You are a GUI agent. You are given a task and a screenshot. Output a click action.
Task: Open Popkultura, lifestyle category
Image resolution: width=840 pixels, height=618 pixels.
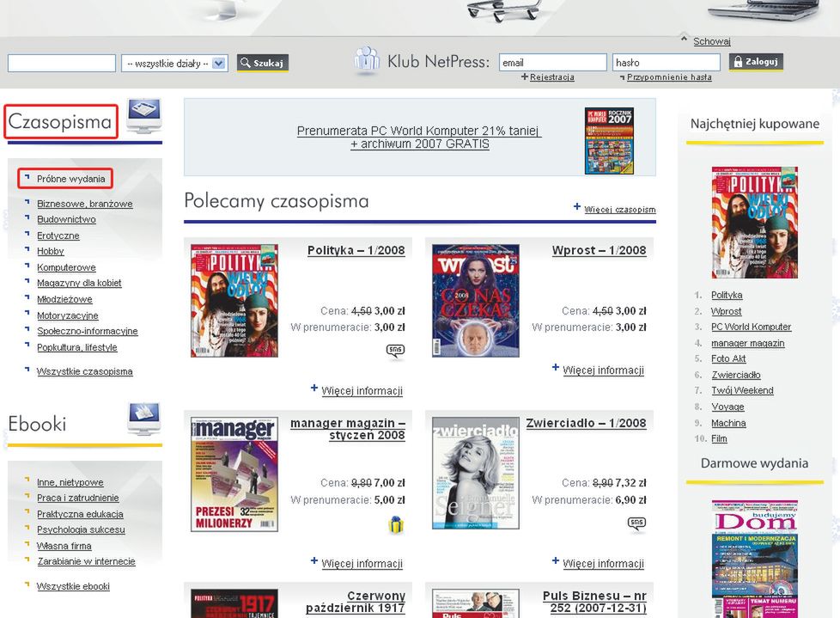(77, 346)
